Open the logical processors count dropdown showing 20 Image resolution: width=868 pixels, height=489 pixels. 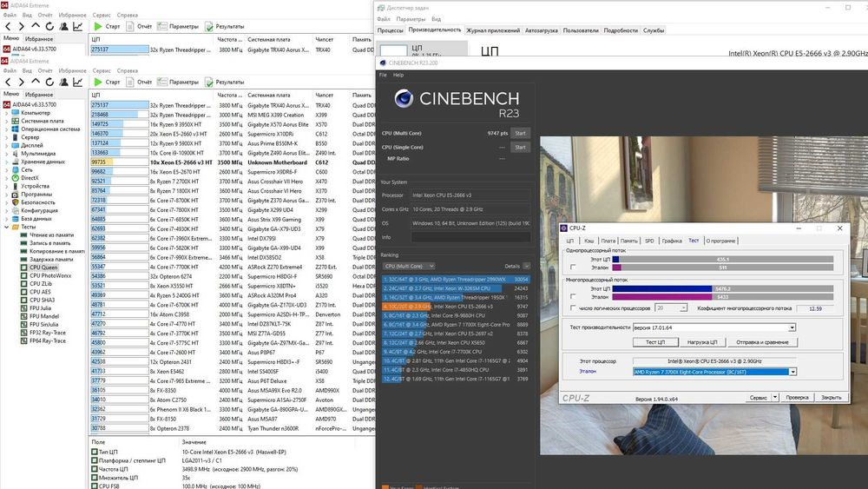point(684,308)
